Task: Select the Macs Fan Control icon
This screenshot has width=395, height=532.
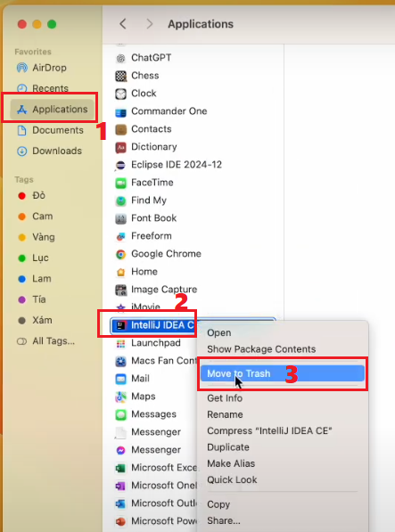Action: (120, 361)
